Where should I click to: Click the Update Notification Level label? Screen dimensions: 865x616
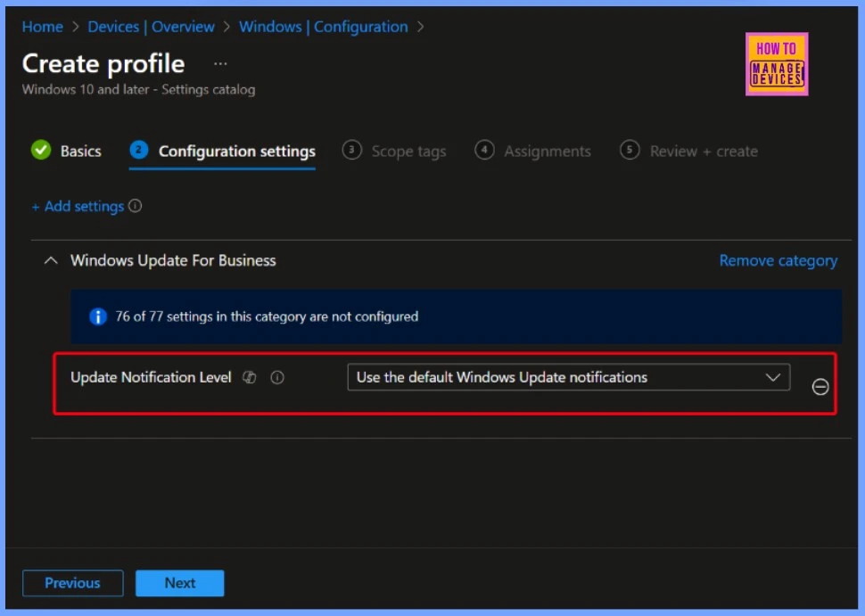151,377
